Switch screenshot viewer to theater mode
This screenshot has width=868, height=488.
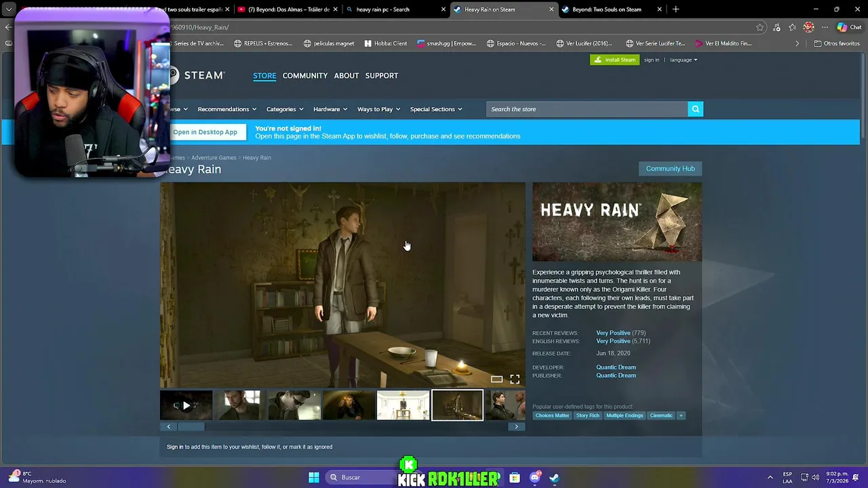coord(496,379)
